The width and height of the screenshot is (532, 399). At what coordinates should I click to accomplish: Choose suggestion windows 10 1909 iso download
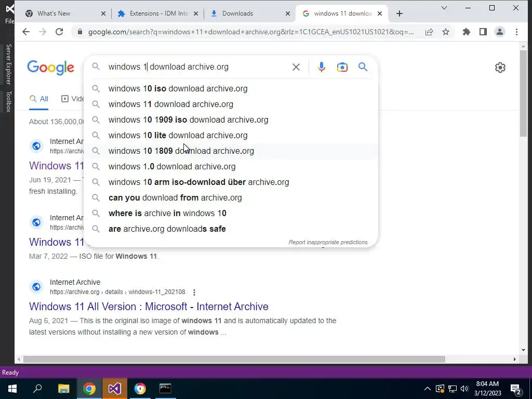pyautogui.click(x=231, y=120)
